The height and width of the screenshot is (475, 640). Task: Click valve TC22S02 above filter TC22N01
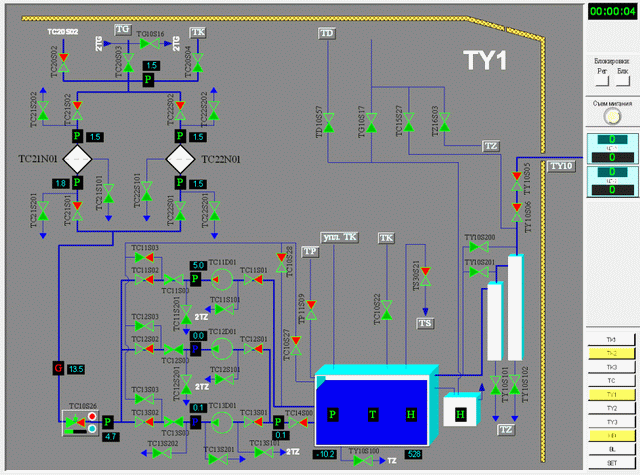click(x=180, y=111)
